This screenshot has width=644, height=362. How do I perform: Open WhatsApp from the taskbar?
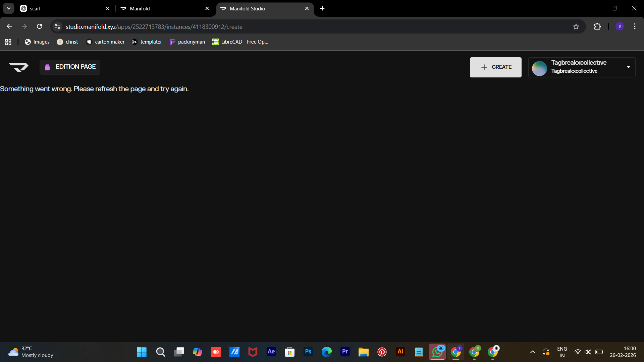point(437,352)
